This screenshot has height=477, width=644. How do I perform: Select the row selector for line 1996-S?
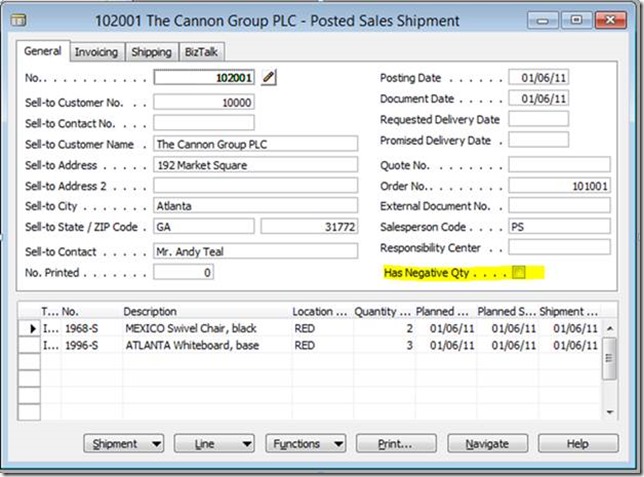(29, 345)
